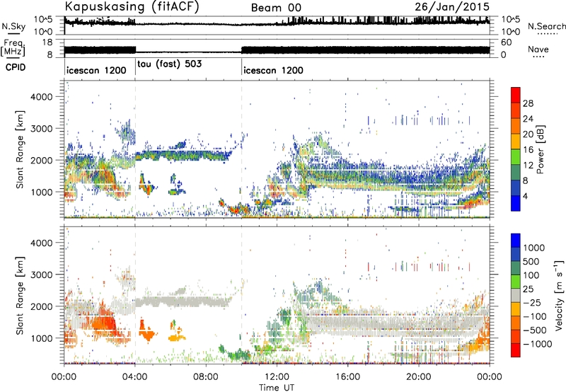Image resolution: width=566 pixels, height=392 pixels.
Task: Click the '04:00' time axis label
Action: pos(134,377)
